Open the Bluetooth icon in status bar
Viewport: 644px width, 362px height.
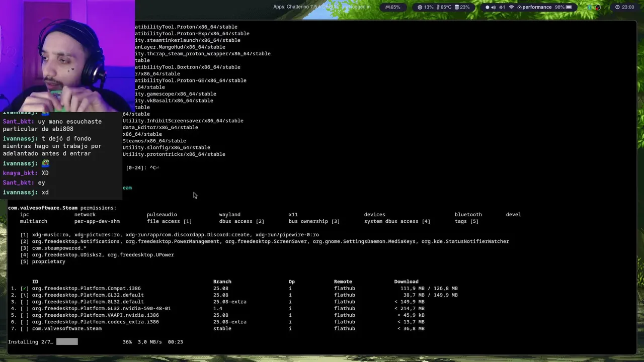tap(502, 7)
